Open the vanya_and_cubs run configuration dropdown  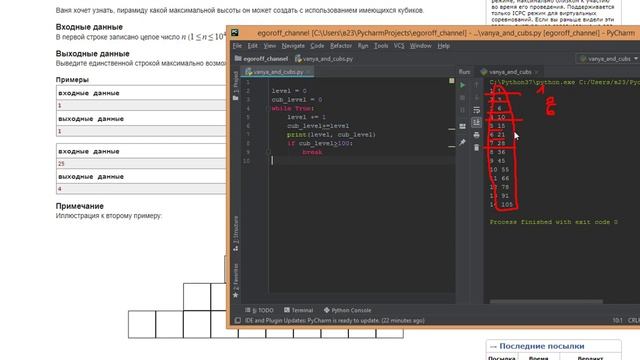pyautogui.click(x=608, y=59)
